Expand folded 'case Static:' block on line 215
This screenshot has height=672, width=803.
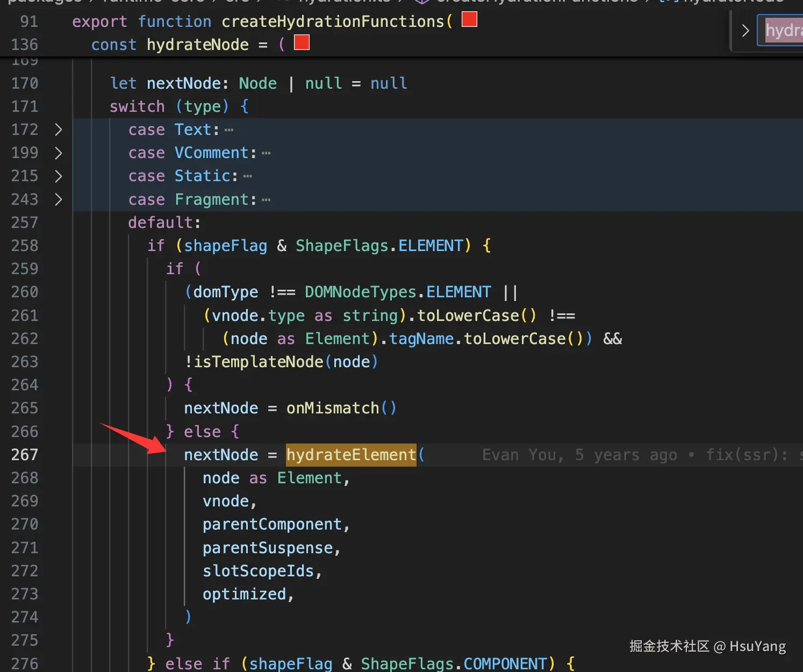[59, 176]
